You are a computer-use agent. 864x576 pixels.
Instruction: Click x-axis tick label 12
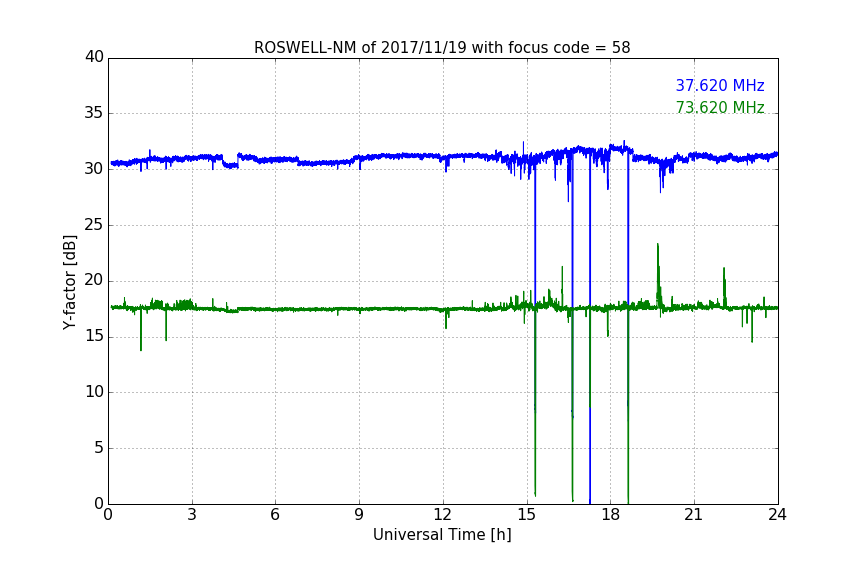pos(442,515)
